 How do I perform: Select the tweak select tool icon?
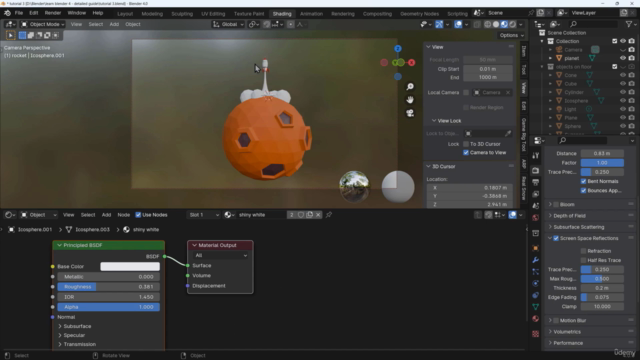tap(11, 36)
